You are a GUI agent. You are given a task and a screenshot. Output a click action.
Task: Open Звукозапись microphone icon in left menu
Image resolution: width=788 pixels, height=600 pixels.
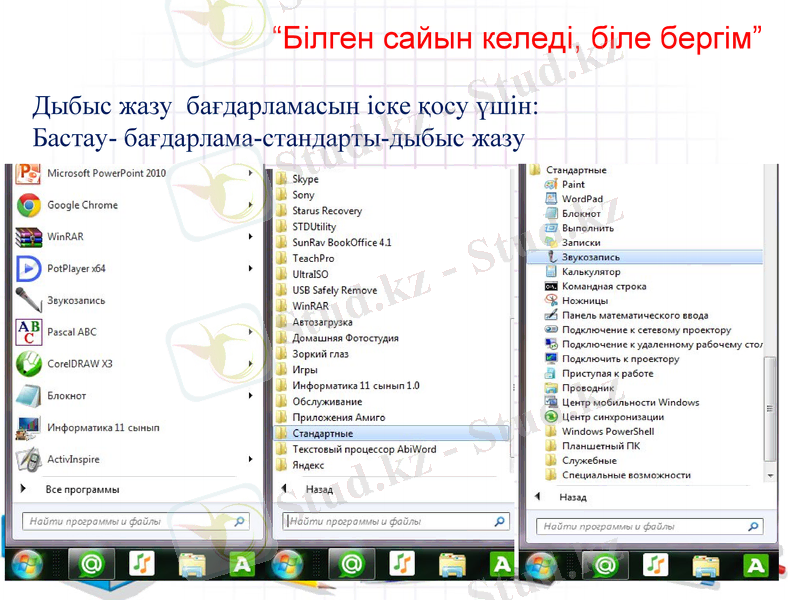pos(28,300)
